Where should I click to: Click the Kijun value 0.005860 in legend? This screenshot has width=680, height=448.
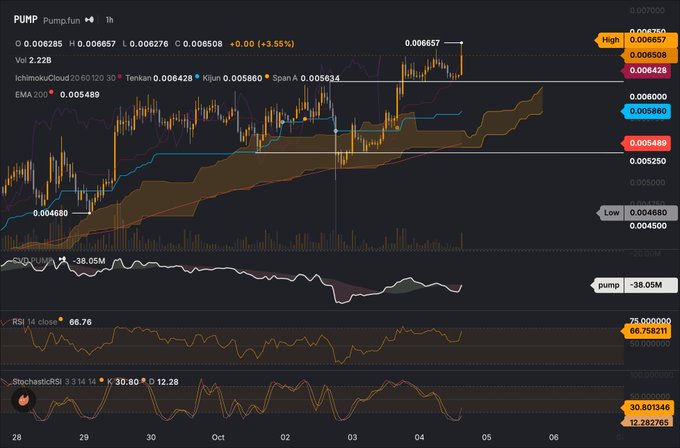242,78
